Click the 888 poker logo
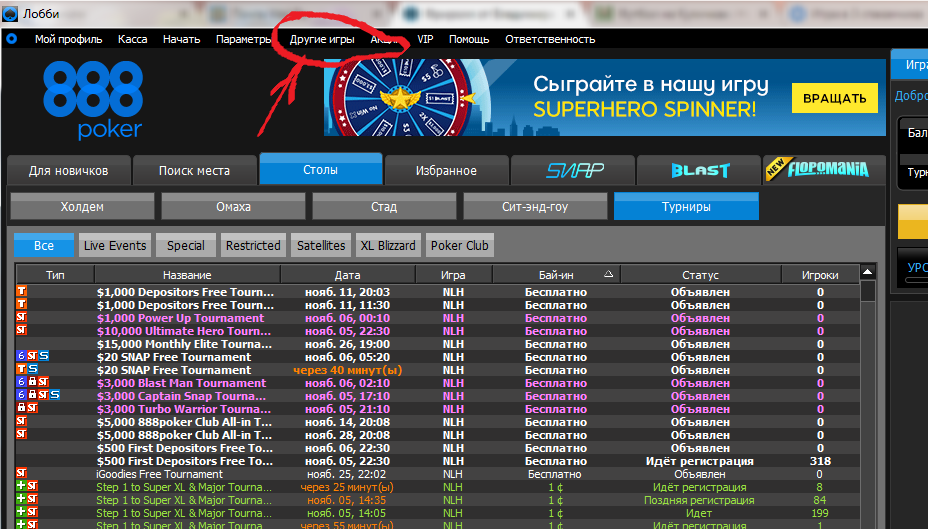 (x=93, y=100)
